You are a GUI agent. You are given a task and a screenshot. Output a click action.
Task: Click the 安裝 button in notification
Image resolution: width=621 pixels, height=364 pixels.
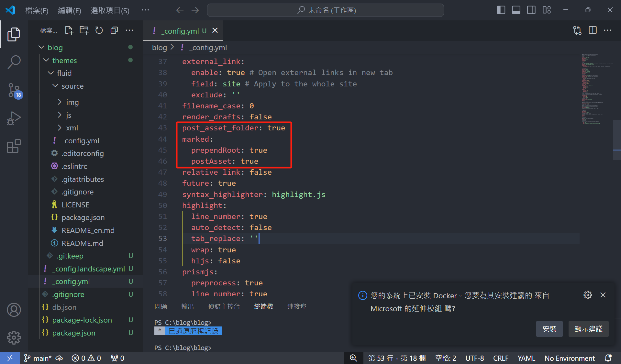(x=549, y=329)
